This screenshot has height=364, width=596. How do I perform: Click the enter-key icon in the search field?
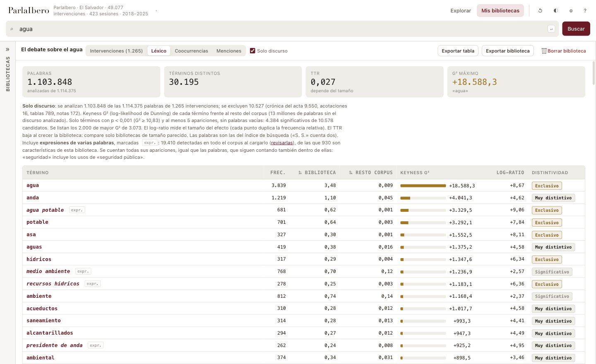pyautogui.click(x=551, y=29)
